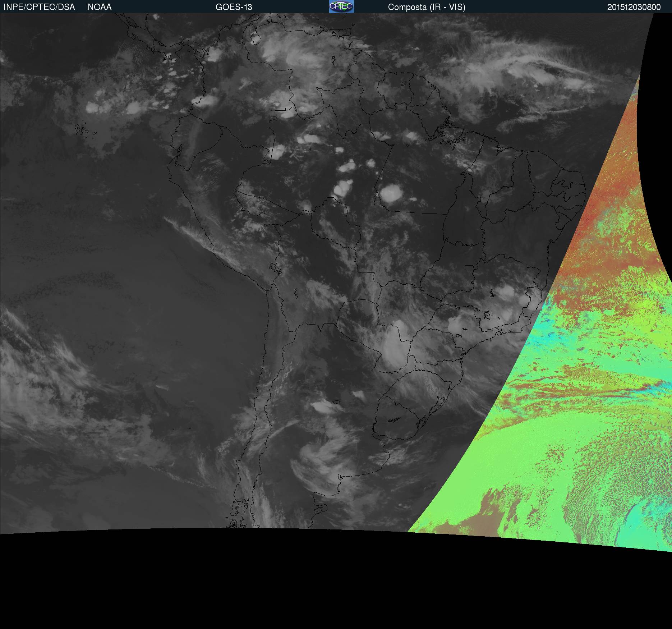The width and height of the screenshot is (672, 629).
Task: Click the 201512030800 timestamp
Action: tap(634, 7)
